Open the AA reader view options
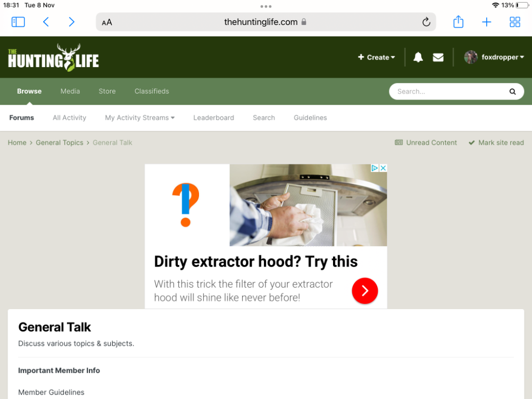532x399 pixels. point(107,22)
